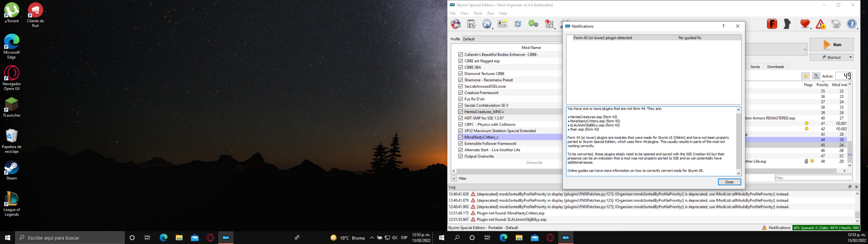Click the Change Game instance icon in toolbar
Image resolution: width=868 pixels, height=244 pixels.
456,24
